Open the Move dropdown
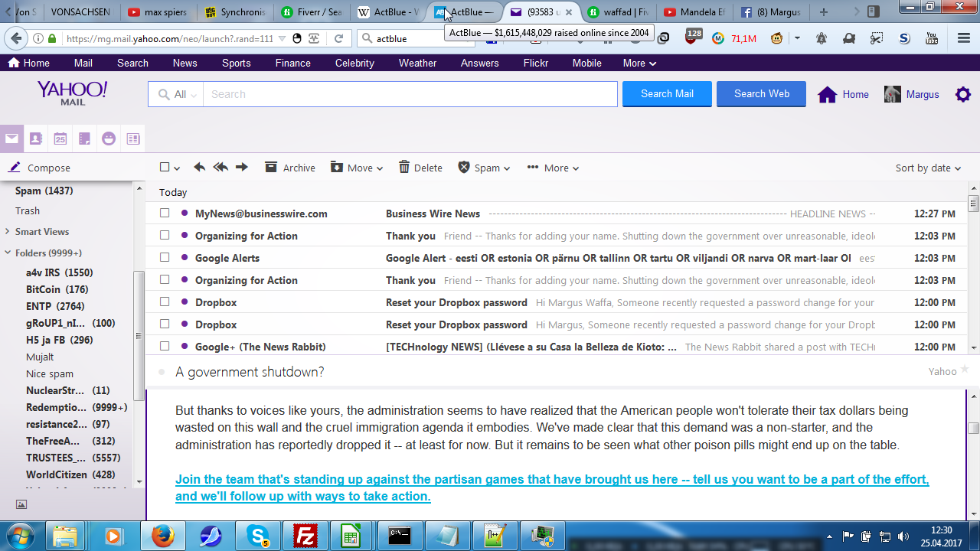The image size is (980, 551). point(357,168)
